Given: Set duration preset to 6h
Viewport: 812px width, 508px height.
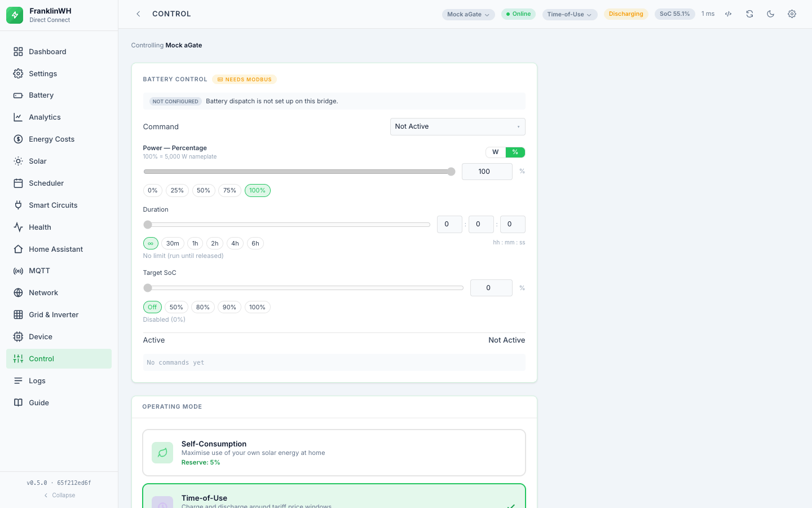Looking at the screenshot, I should coord(255,244).
